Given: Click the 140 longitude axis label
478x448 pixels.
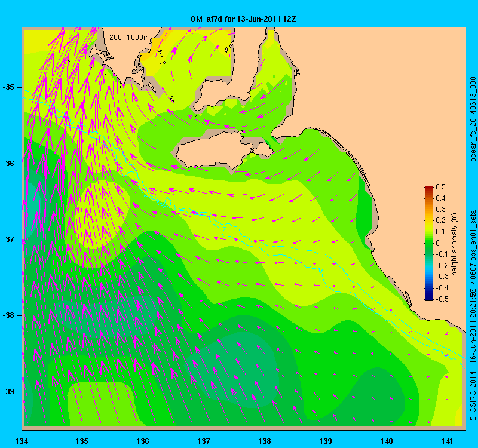Looking at the screenshot, I should click(x=387, y=441).
